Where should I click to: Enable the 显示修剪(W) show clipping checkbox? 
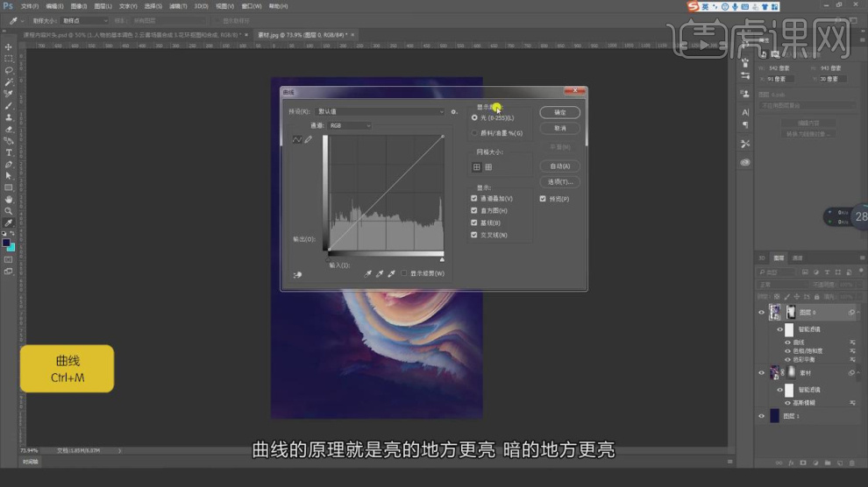404,273
